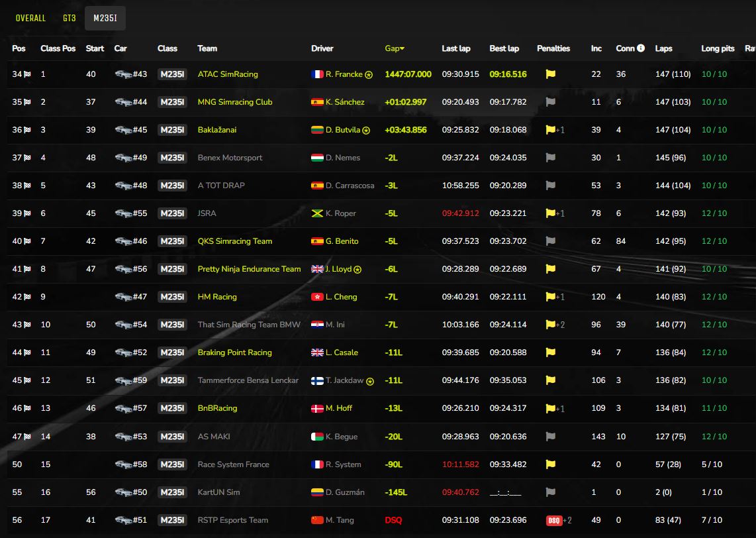Click the star badge next to D. Butvila
756x538 pixels.
[x=366, y=131]
